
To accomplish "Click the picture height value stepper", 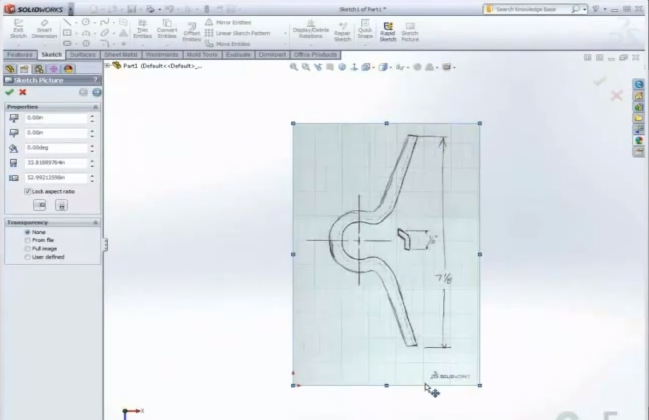I will point(92,178).
